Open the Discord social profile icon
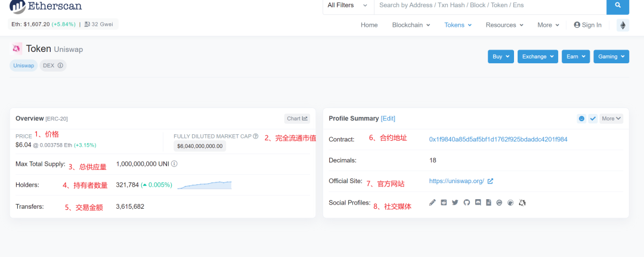This screenshot has width=644, height=257. click(x=478, y=202)
